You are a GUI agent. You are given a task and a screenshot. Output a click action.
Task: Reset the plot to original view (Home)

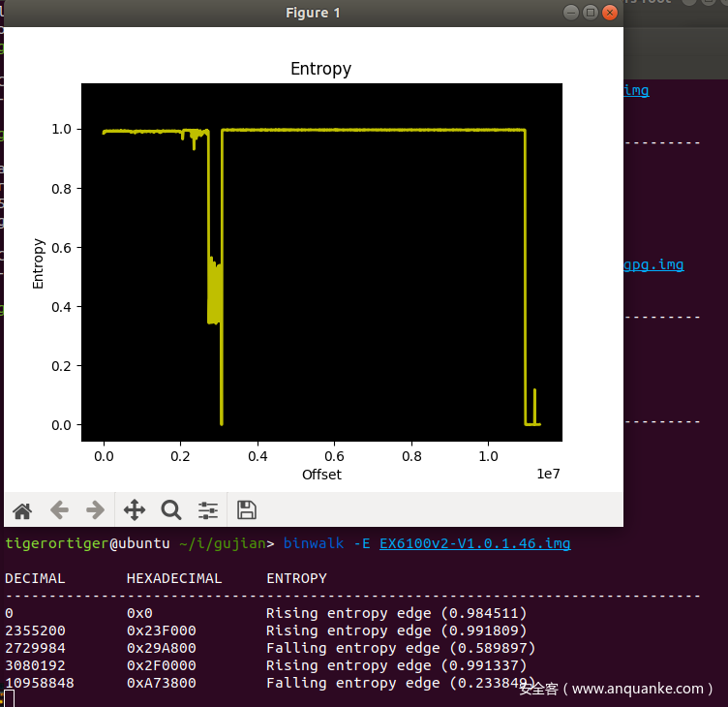(22, 509)
